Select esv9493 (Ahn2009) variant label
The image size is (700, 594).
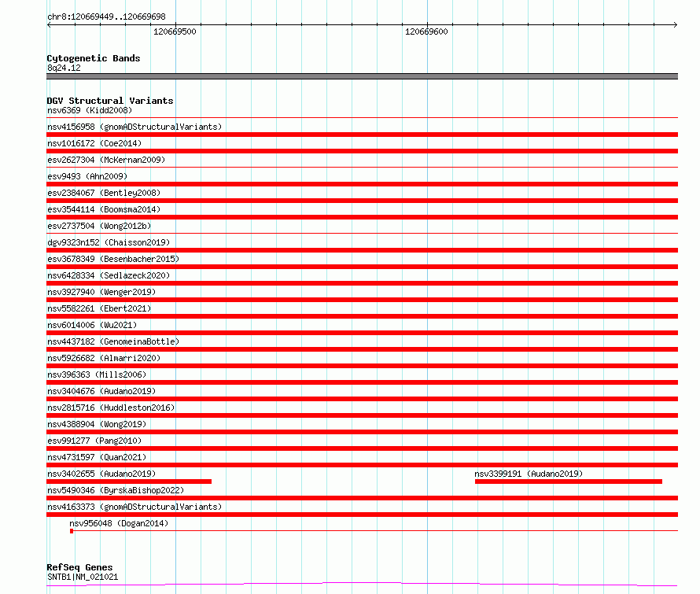pos(87,176)
